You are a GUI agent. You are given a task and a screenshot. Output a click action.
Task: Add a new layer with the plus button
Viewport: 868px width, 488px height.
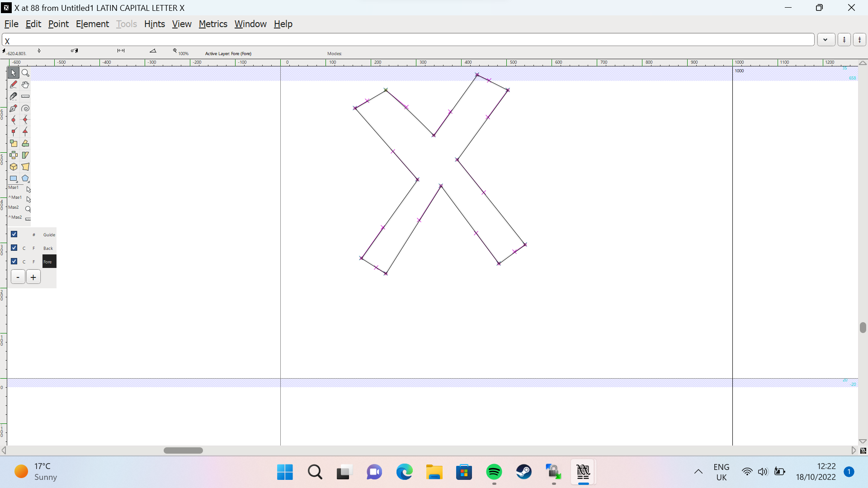tap(33, 277)
